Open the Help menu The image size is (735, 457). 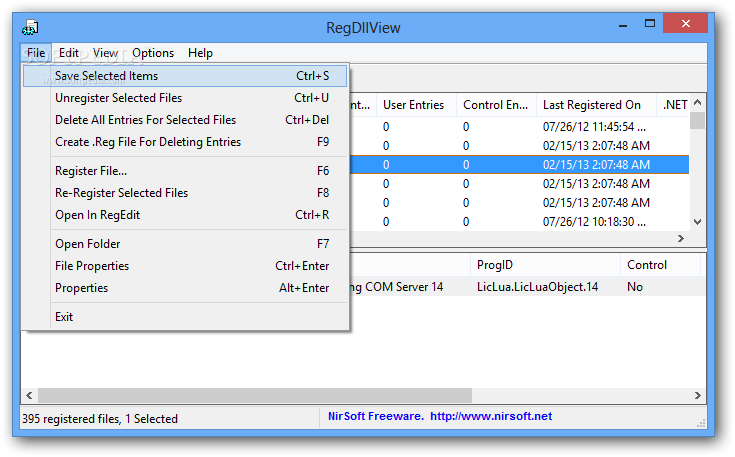(x=200, y=53)
